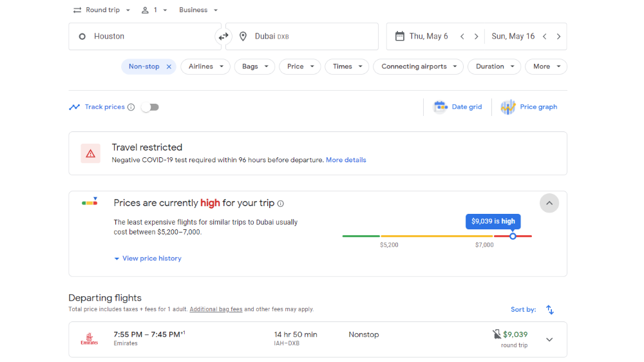Image resolution: width=644 pixels, height=362 pixels.
Task: Open the calendar icon for departure date
Action: click(400, 36)
